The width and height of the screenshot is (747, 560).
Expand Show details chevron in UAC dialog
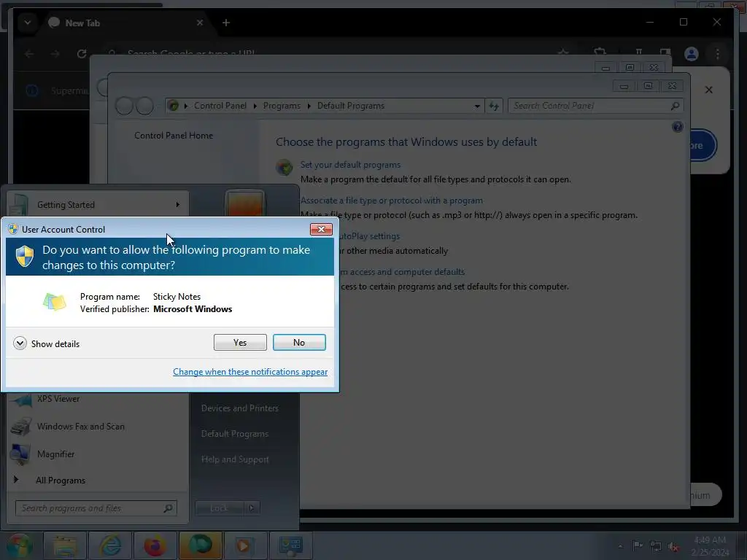20,343
